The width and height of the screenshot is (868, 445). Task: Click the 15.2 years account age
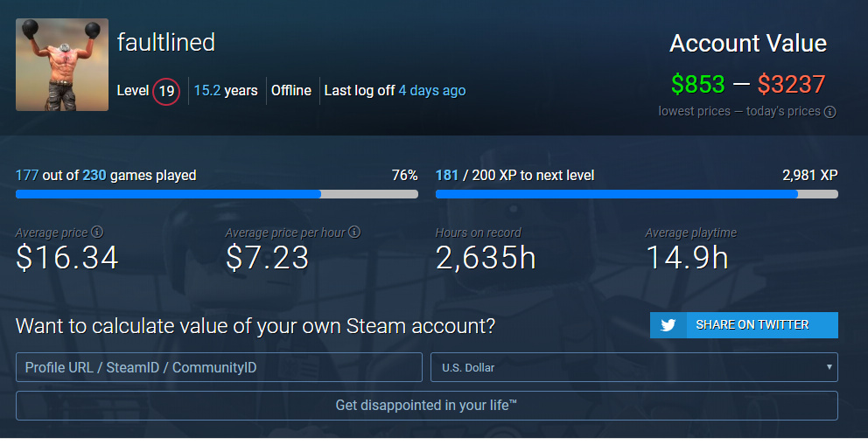coord(226,91)
